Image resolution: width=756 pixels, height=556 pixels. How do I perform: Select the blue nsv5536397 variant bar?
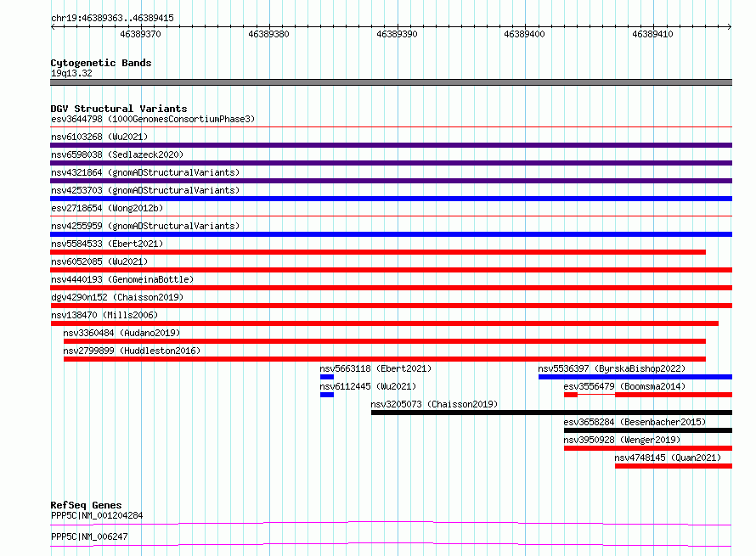[x=635, y=377]
